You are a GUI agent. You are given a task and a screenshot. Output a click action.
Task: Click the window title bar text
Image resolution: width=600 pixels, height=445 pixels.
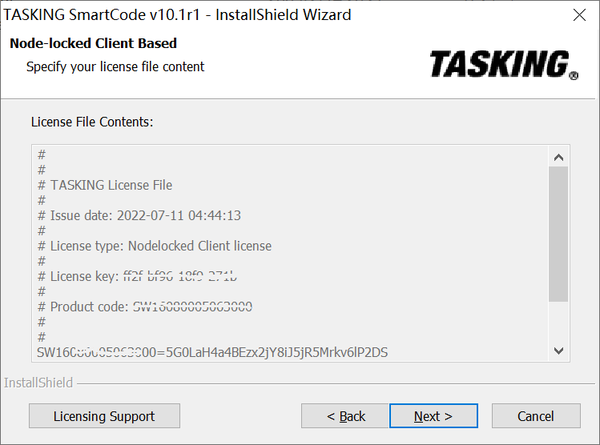179,16
